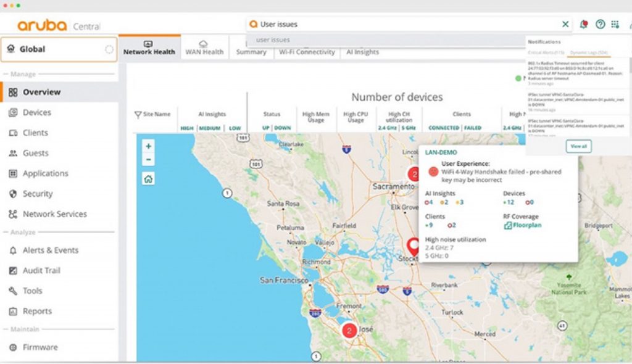The image size is (632, 364).
Task: Click the Site Name column header
Action: click(156, 114)
